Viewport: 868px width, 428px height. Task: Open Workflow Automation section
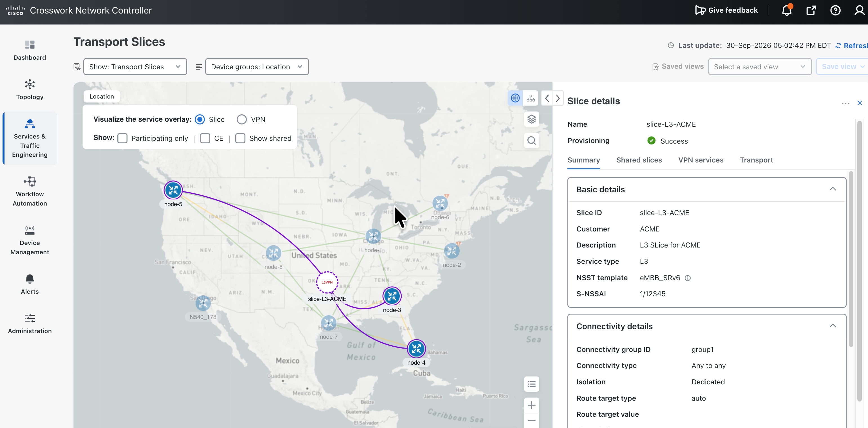[30, 191]
